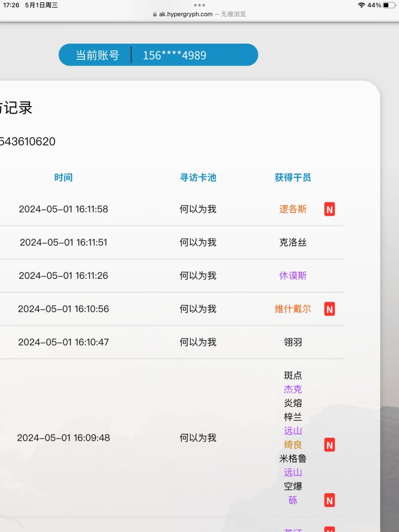The image size is (399, 532).
Task: Click the orange operator name 逻各斯
Action: click(293, 209)
